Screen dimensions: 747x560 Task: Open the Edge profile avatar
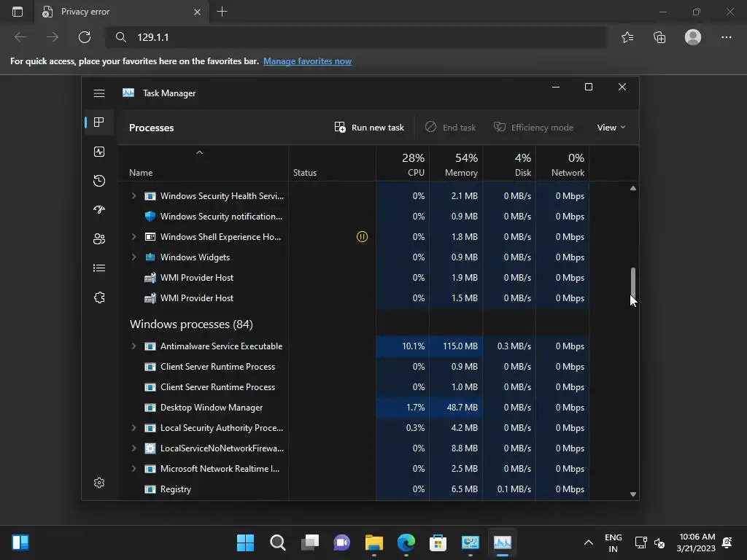693,37
